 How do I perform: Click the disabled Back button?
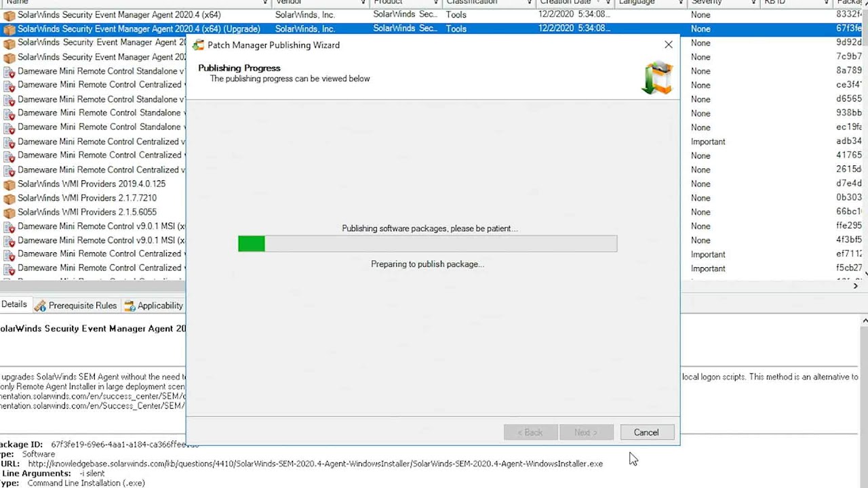pyautogui.click(x=531, y=432)
